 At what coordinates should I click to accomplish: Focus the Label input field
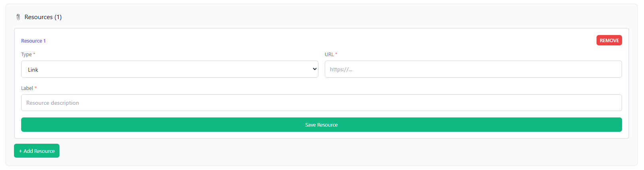322,103
